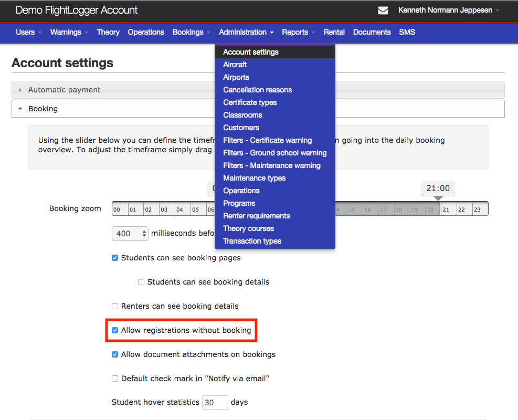Go to Operations in the top navigation bar
Image resolution: width=518 pixels, height=420 pixels.
146,32
